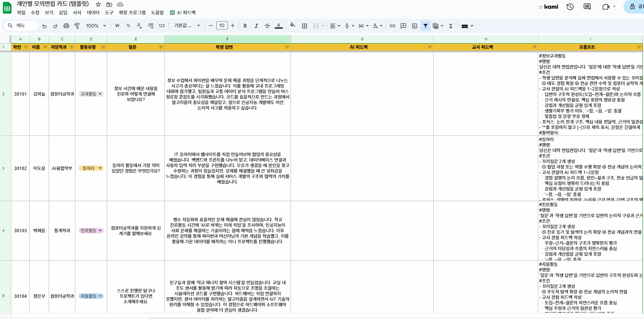
Task: Open fill color picker
Action: tap(292, 26)
